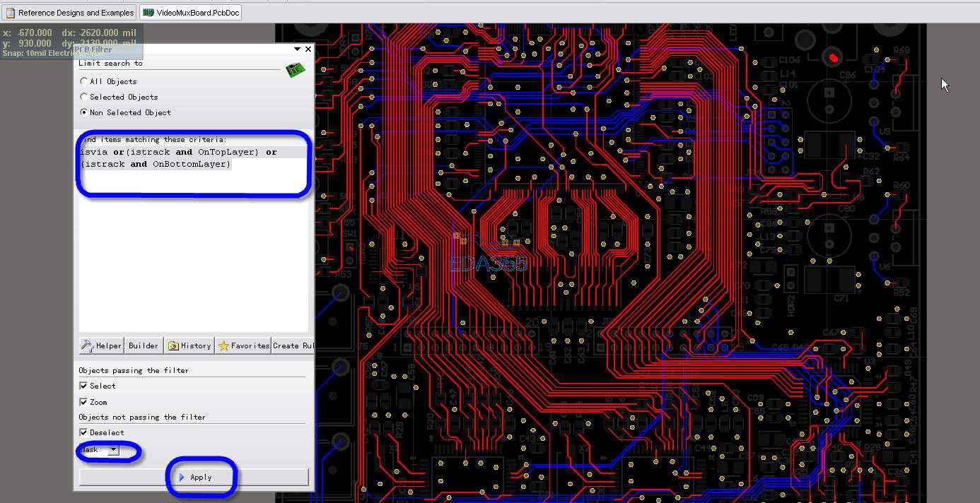Open the PCB Filter panel options arrow
980x503 pixels.
297,49
